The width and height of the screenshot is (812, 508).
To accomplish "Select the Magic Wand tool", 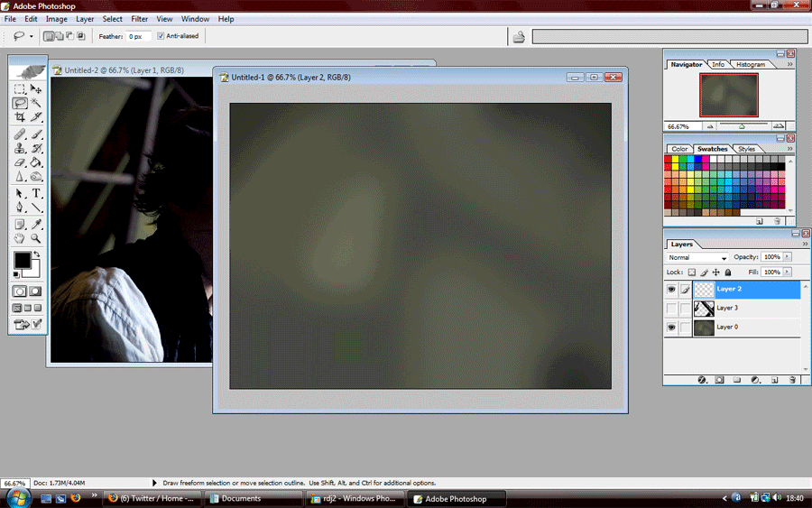I will click(x=36, y=103).
